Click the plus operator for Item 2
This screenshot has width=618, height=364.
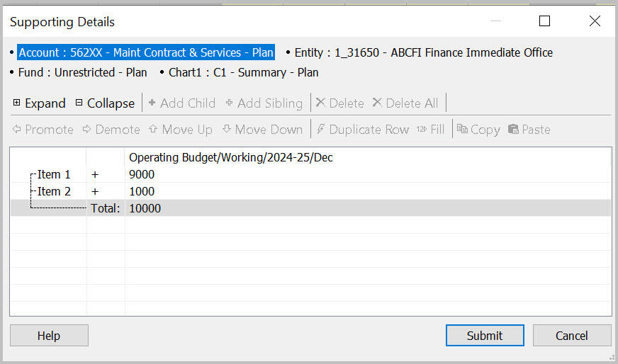(x=95, y=191)
